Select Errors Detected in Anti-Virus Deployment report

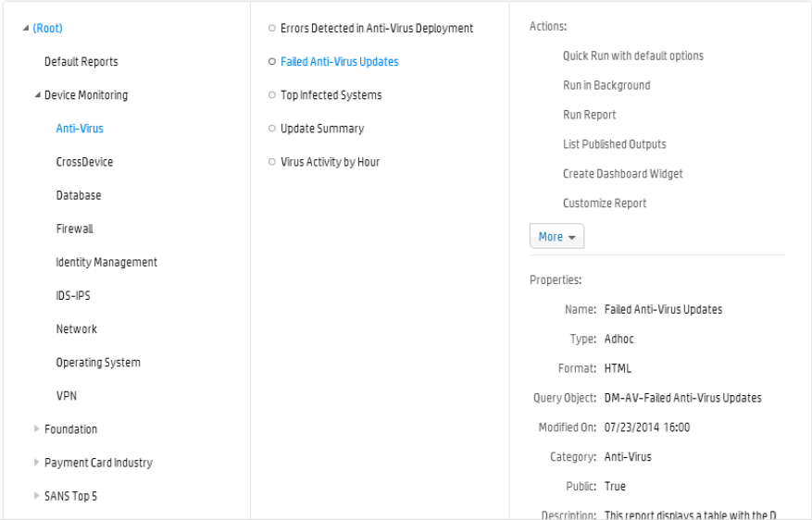click(x=377, y=29)
